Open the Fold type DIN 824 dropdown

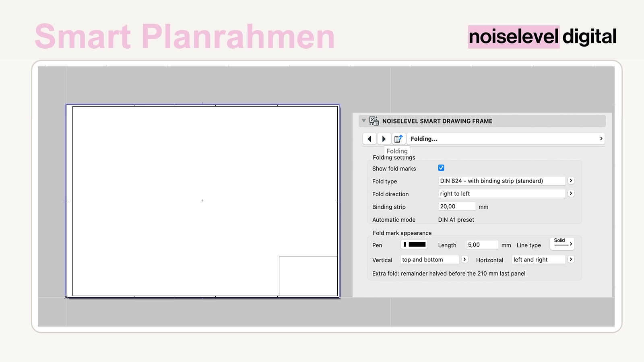[502, 181]
